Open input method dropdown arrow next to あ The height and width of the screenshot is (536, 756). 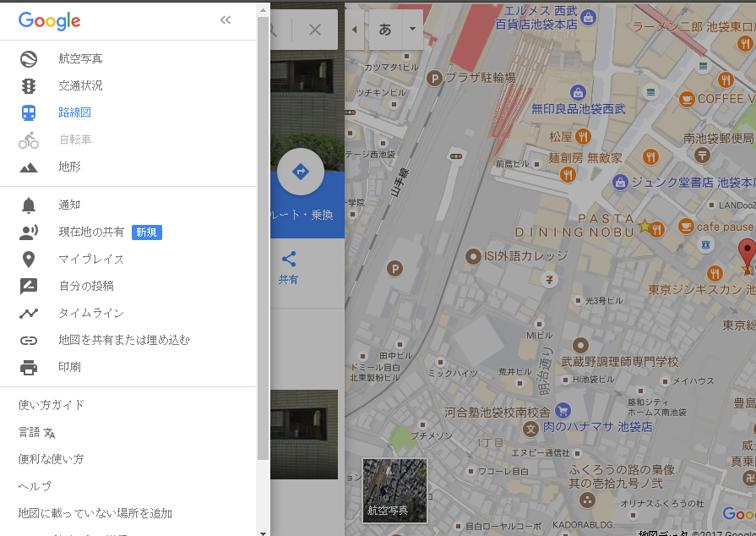pos(412,29)
